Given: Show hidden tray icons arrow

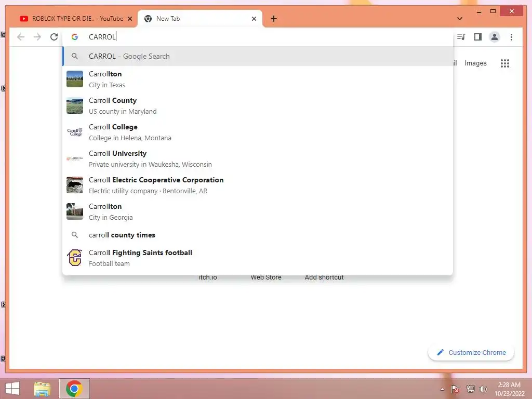Looking at the screenshot, I should (x=442, y=389).
